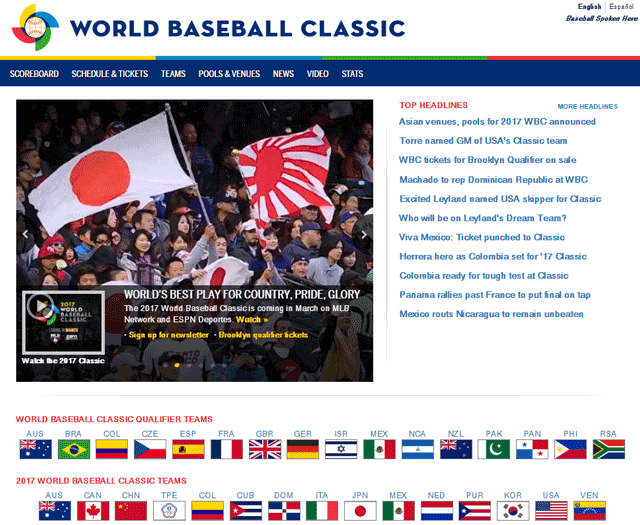
Task: Select the Panama flag under PAN
Action: (x=532, y=449)
